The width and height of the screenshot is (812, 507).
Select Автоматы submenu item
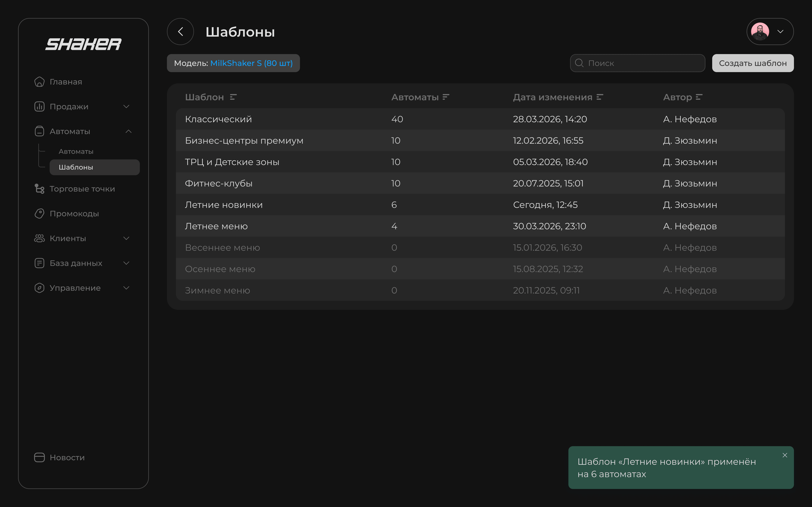(76, 152)
